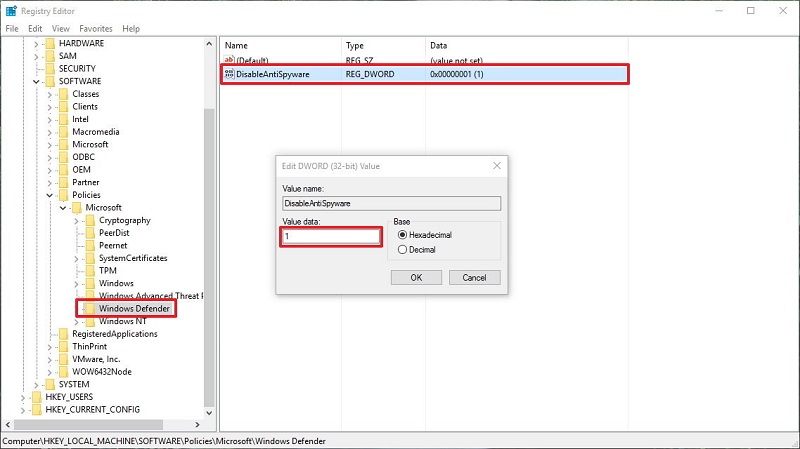Expand the Cryptography key
Viewport: 800px width, 449px height.
[76, 220]
